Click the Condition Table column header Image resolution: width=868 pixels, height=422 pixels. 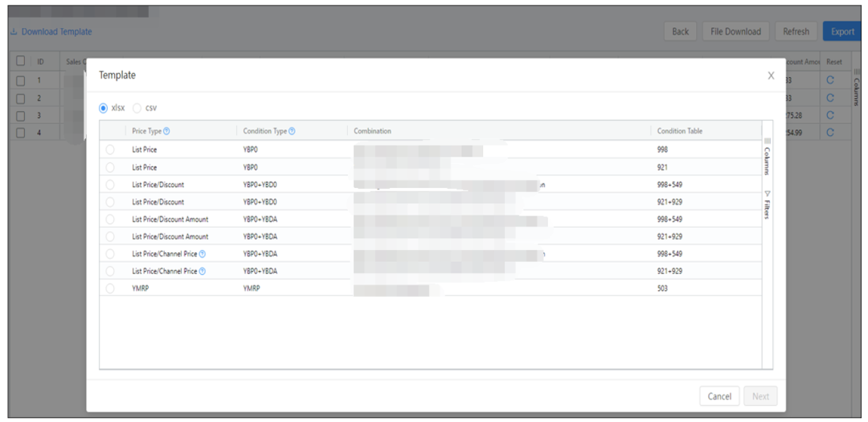pyautogui.click(x=680, y=131)
